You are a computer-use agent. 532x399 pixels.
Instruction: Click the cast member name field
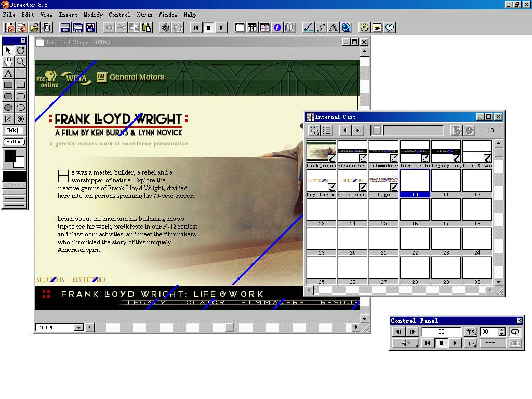coord(413,130)
